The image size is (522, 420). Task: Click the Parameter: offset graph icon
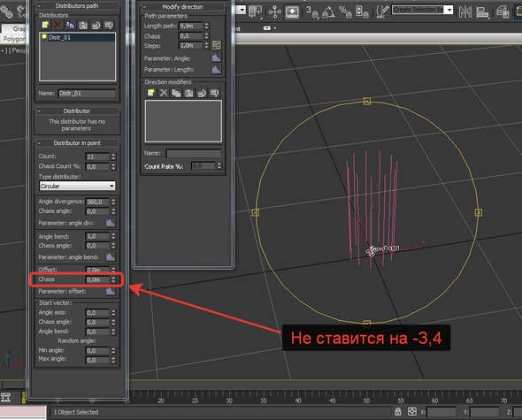click(x=111, y=291)
